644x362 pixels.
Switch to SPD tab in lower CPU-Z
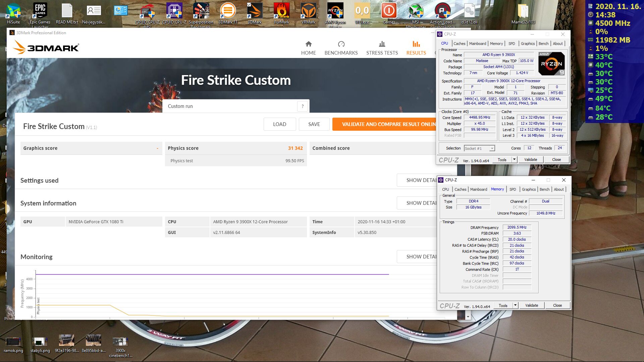pyautogui.click(x=513, y=189)
